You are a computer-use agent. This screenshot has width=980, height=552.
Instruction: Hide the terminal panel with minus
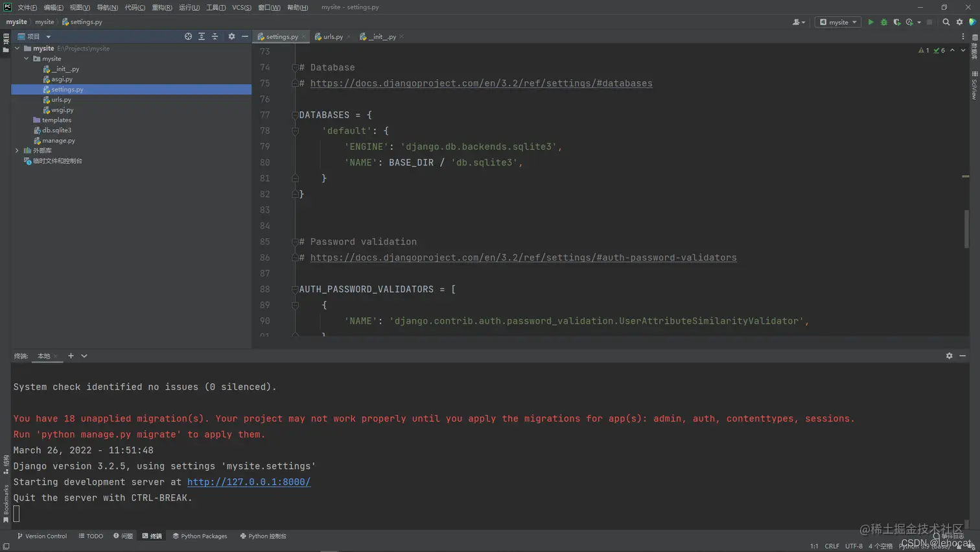pyautogui.click(x=962, y=356)
